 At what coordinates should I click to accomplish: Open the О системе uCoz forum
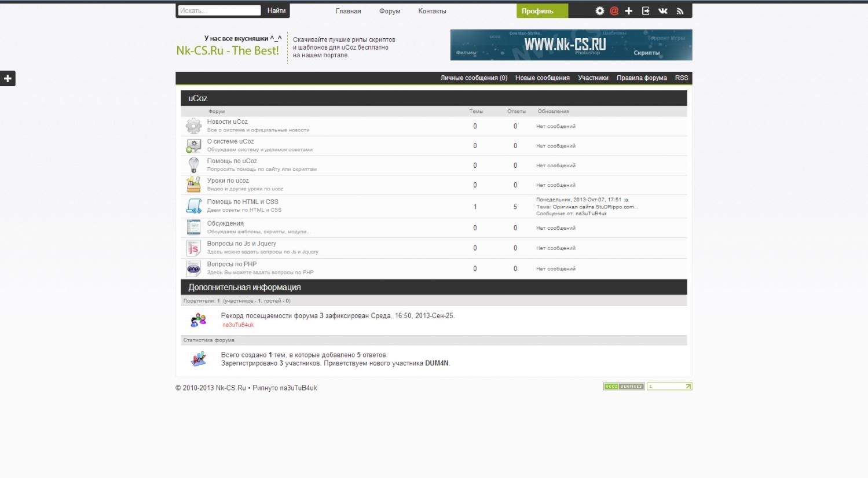(230, 142)
